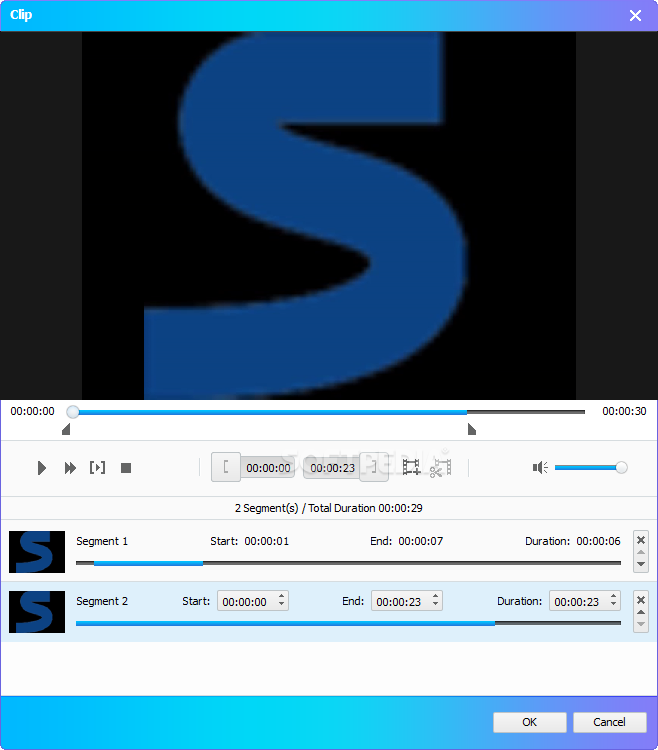This screenshot has height=750, width=658.
Task: Confirm with the OK button
Action: [x=530, y=722]
